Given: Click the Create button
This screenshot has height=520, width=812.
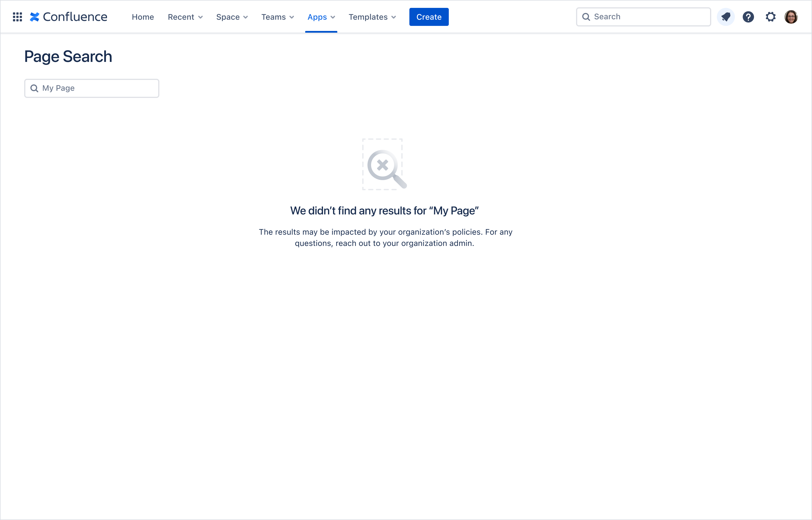Looking at the screenshot, I should click(429, 17).
